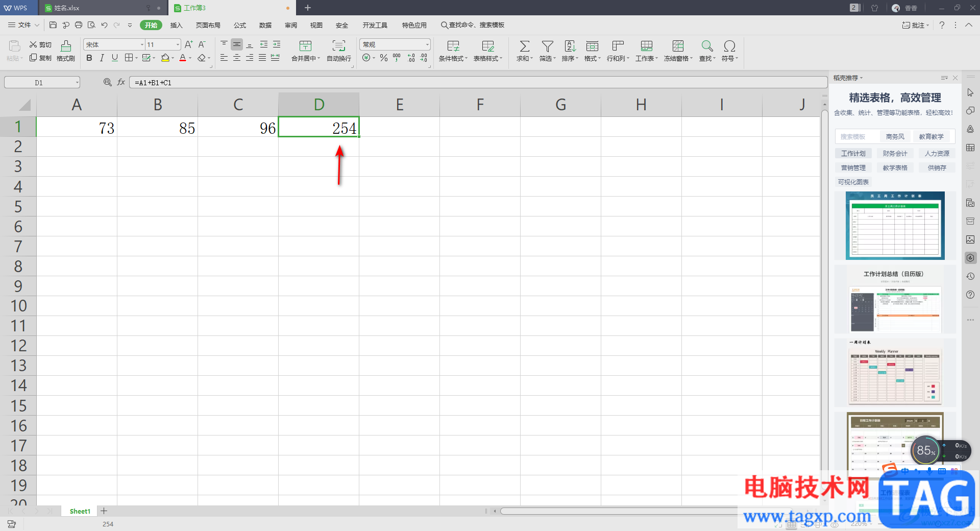Click the Cut (剪切) scissors icon
Image resolution: width=980 pixels, height=531 pixels.
33,44
